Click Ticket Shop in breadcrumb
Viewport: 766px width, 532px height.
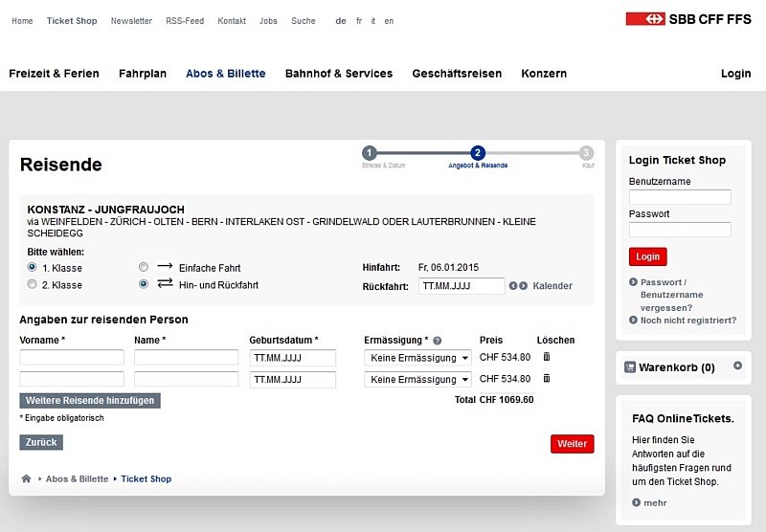click(x=146, y=478)
